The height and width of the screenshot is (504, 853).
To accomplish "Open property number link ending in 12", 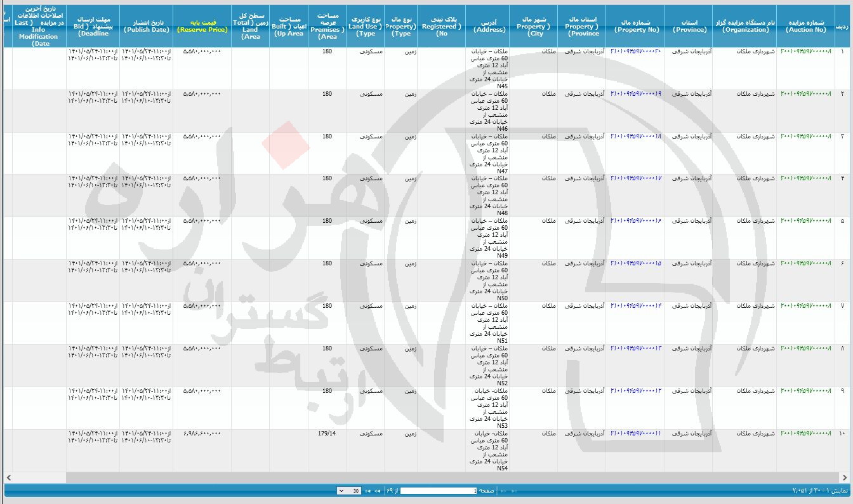I will [635, 391].
